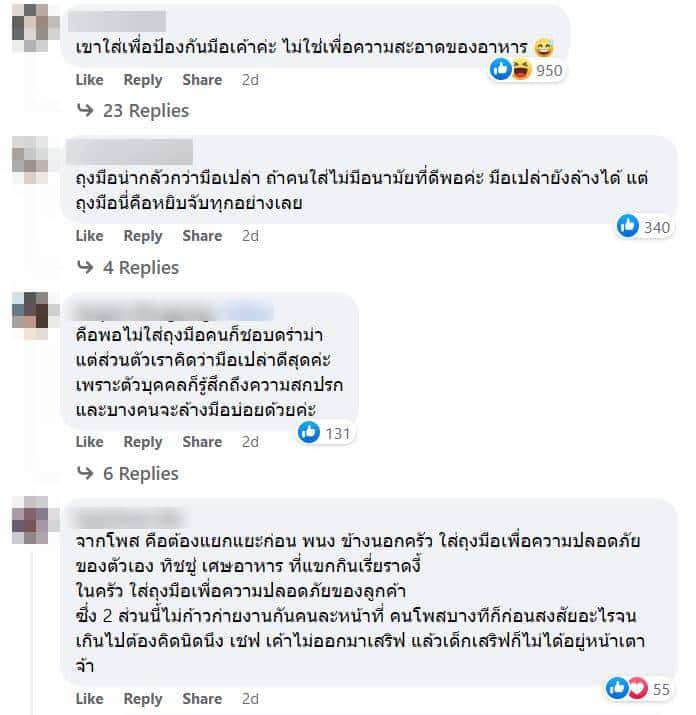The width and height of the screenshot is (696, 715).
Task: Click like reaction icon showing 950
Action: tap(501, 69)
